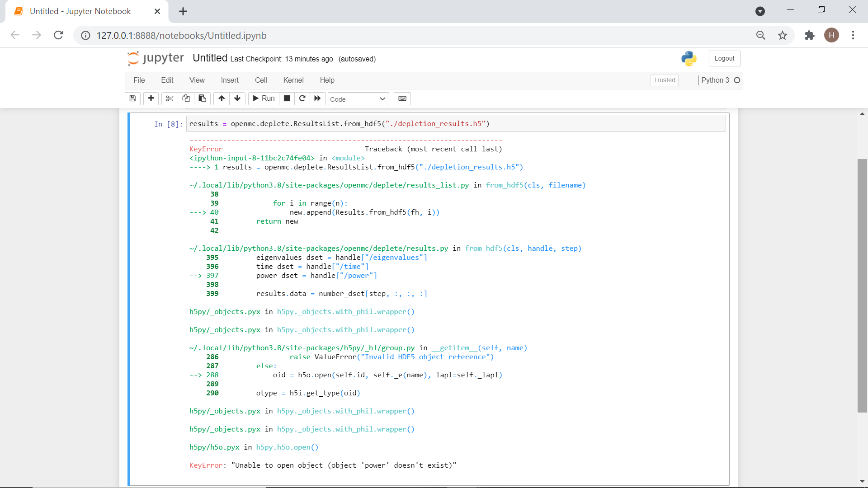Copy selected cells icon
The height and width of the screenshot is (488, 868).
click(186, 99)
